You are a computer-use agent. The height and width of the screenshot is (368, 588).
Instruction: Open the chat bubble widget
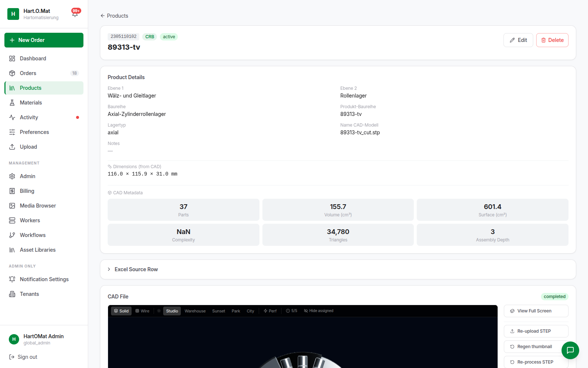[570, 350]
